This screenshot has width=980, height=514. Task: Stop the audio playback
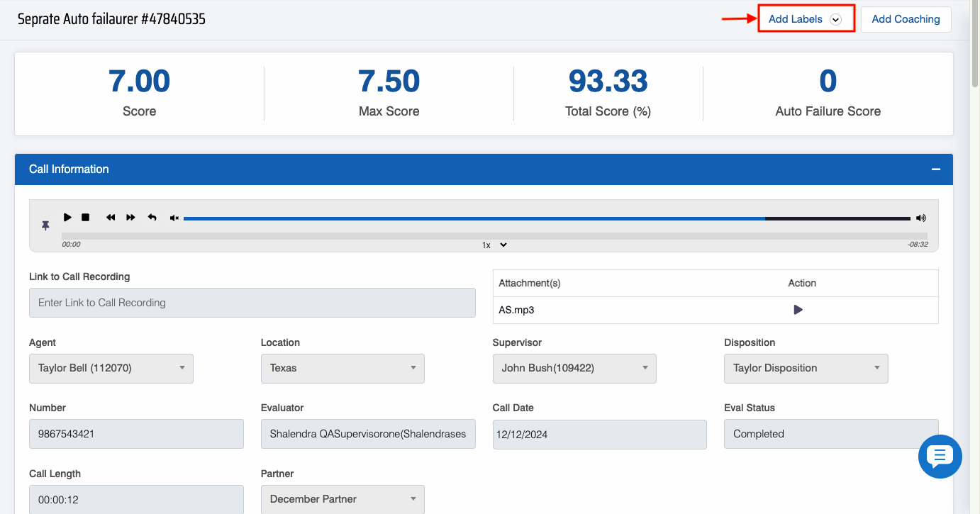[86, 218]
